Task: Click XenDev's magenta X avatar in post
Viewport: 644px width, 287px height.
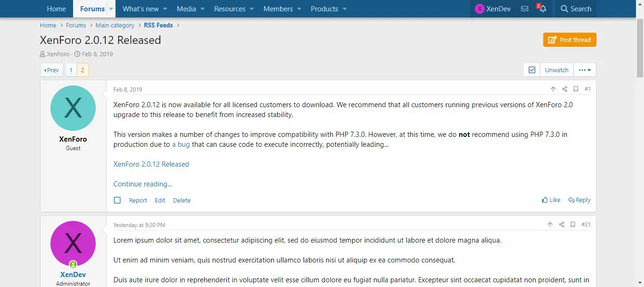Action: (x=73, y=244)
